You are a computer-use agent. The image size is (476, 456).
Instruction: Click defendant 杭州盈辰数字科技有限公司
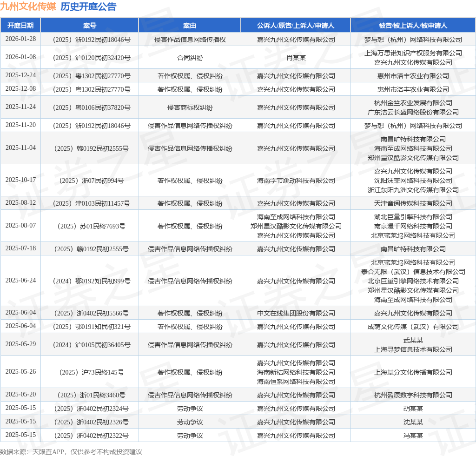[x=413, y=395]
